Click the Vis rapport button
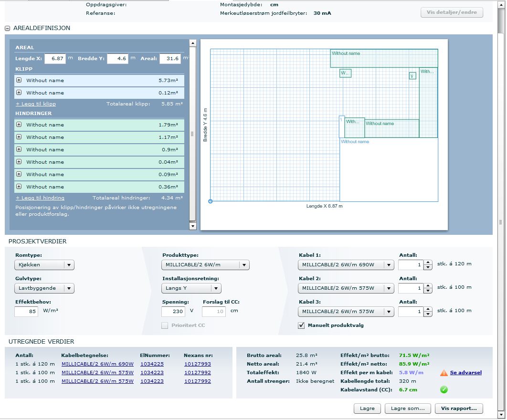This screenshot has width=507, height=420. pos(458,409)
